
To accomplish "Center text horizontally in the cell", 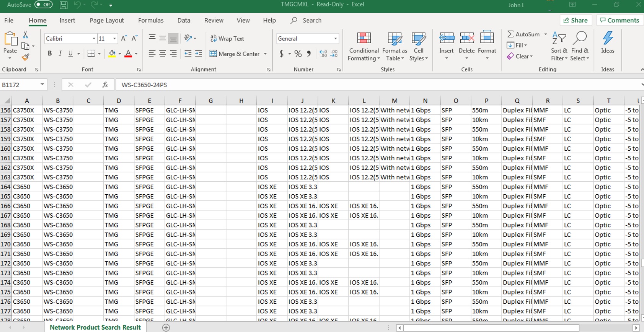I will coord(163,54).
